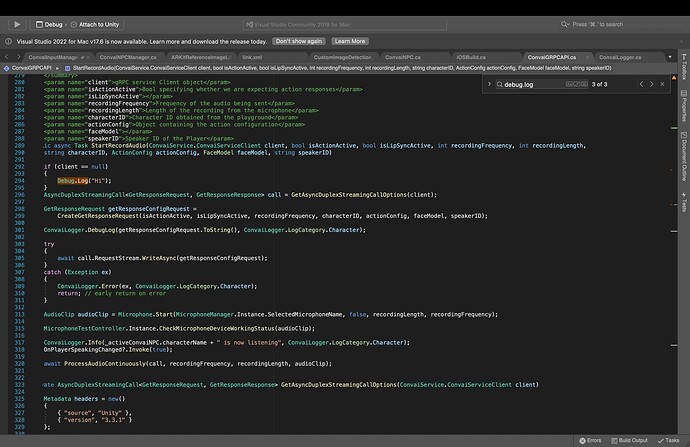Open the Properties side panel
Viewport: 690px width, 447px height.
click(x=684, y=106)
